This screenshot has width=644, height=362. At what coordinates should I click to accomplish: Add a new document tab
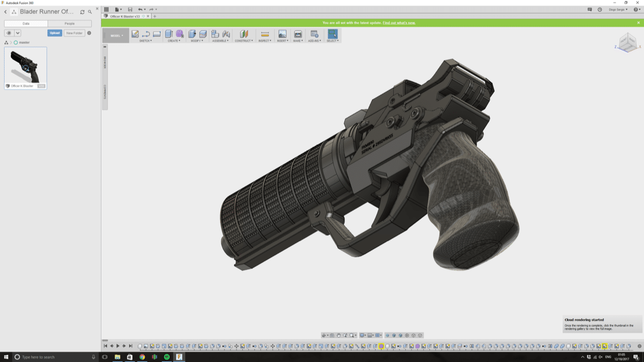pyautogui.click(x=155, y=17)
